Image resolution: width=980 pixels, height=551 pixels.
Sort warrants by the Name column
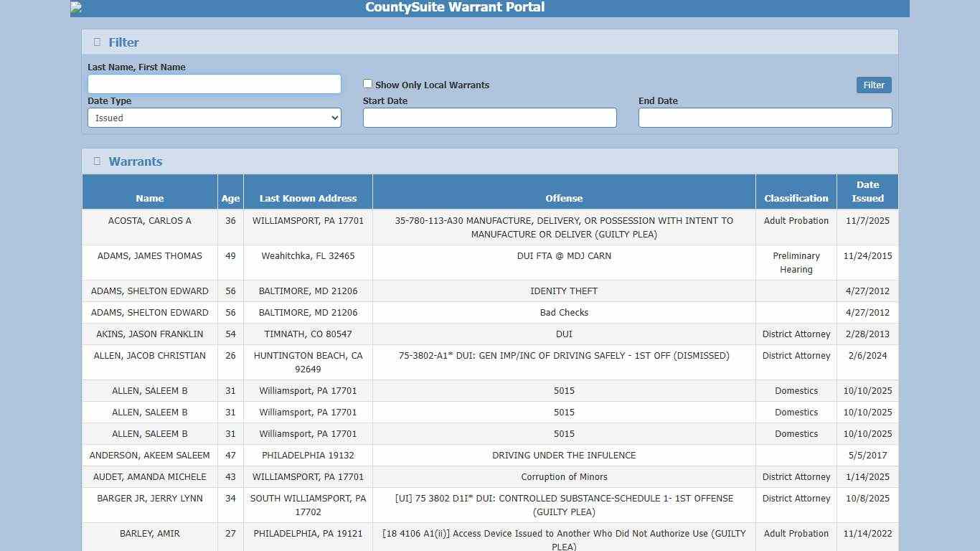(149, 198)
